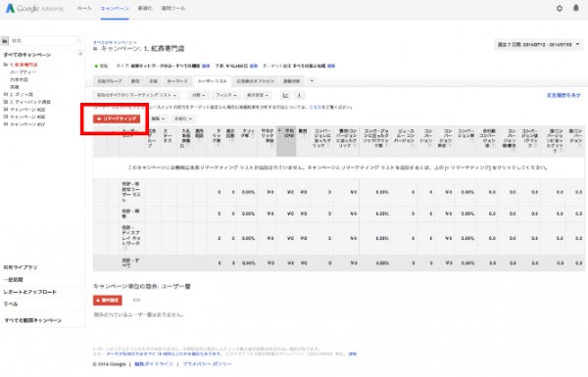Image resolution: width=588 pixels, height=377 pixels.
Task: Open the 自動化 dropdown
Action: click(183, 118)
